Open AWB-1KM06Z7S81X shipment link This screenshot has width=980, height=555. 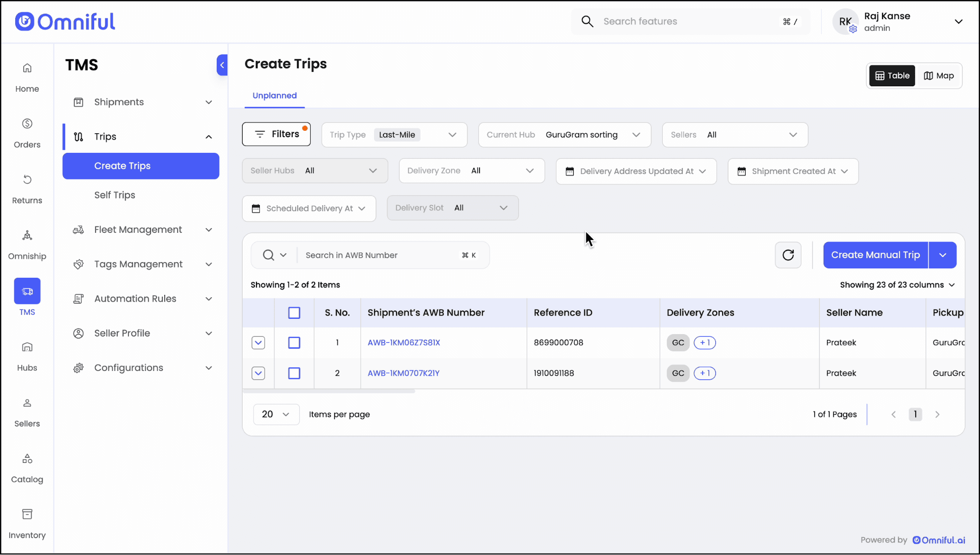click(404, 343)
